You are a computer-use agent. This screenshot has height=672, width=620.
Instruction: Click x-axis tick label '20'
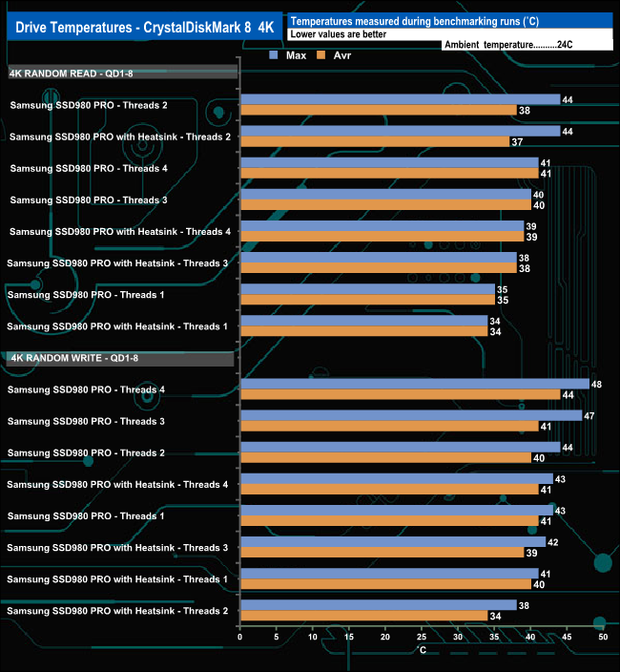tap(385, 637)
